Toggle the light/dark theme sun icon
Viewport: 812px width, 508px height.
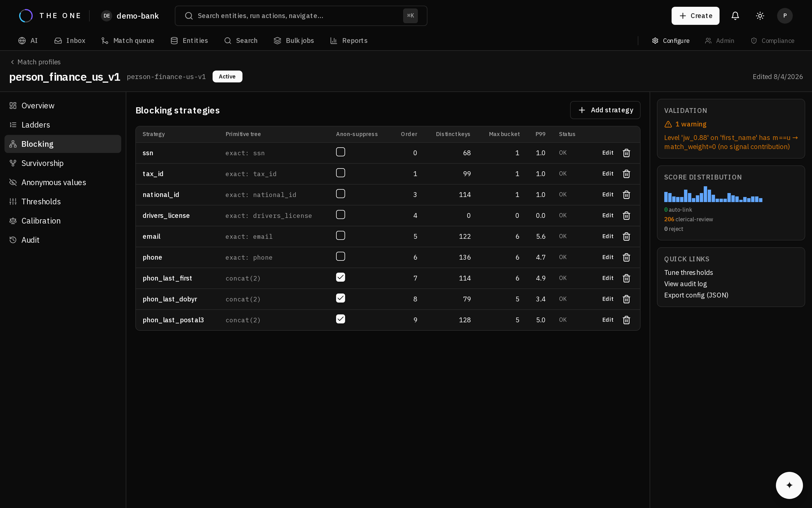(760, 16)
